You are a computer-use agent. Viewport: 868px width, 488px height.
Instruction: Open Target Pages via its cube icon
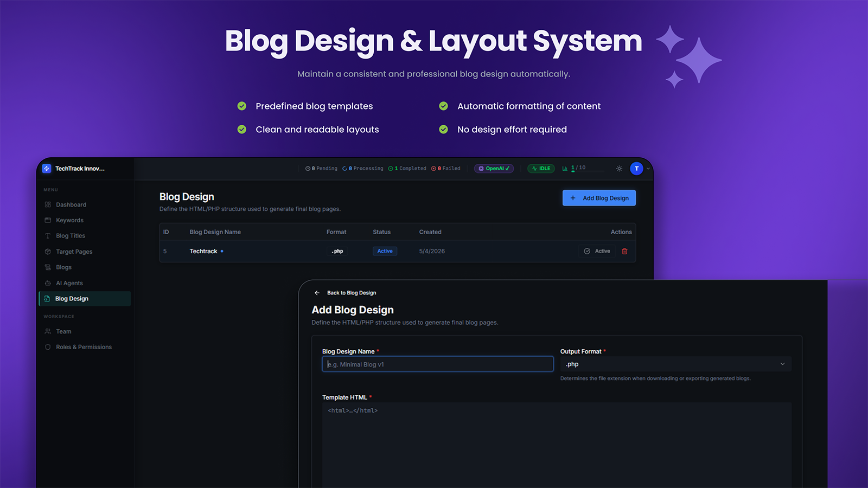48,252
